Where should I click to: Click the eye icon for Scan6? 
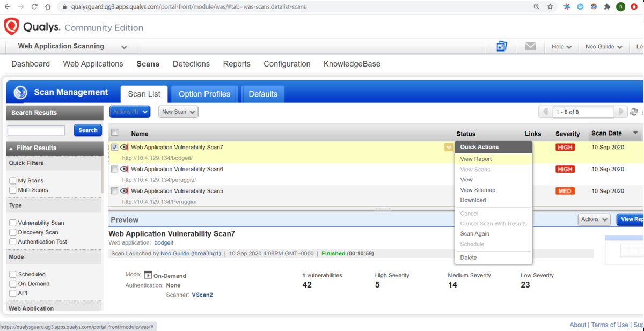pos(124,169)
